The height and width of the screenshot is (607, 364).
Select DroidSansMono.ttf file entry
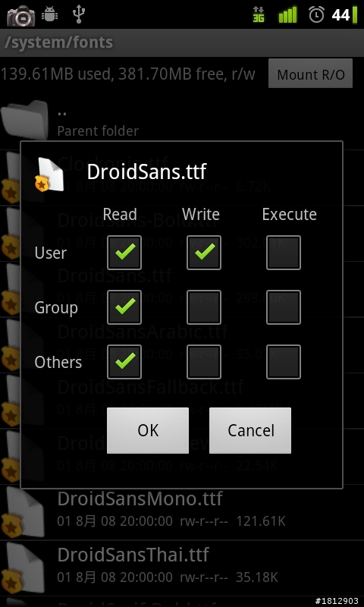182,508
